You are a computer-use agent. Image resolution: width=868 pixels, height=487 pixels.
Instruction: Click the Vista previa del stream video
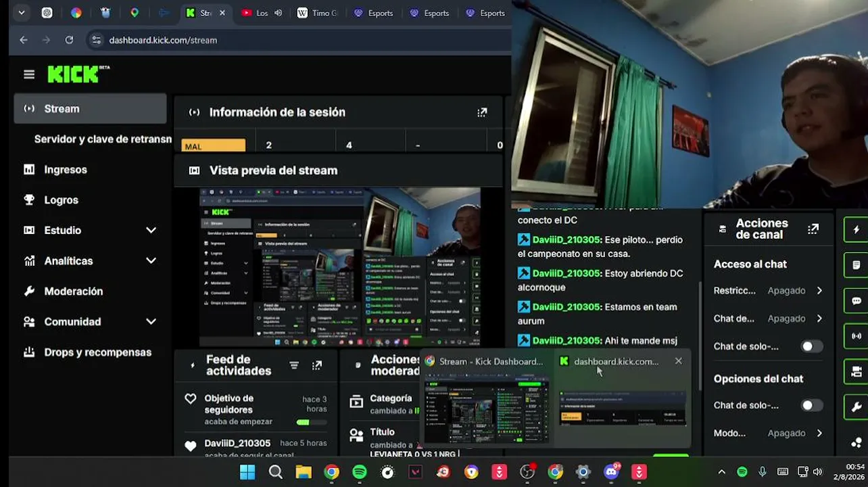pos(339,266)
